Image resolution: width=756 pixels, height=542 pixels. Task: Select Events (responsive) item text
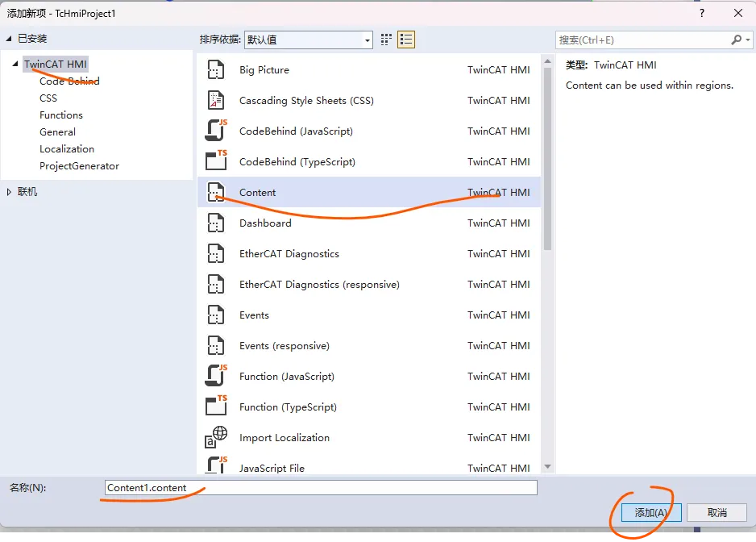coord(285,345)
